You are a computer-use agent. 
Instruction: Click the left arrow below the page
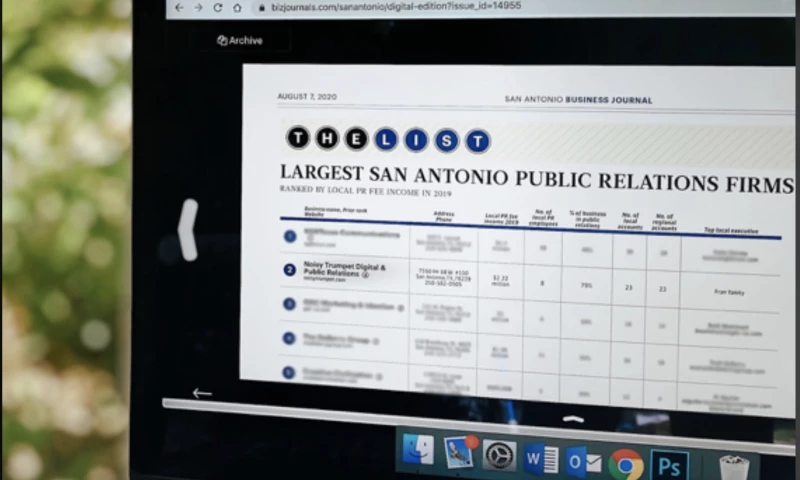(202, 393)
